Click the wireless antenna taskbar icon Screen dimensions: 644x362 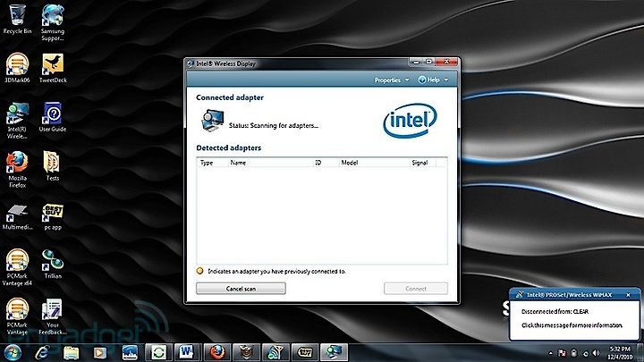275,352
